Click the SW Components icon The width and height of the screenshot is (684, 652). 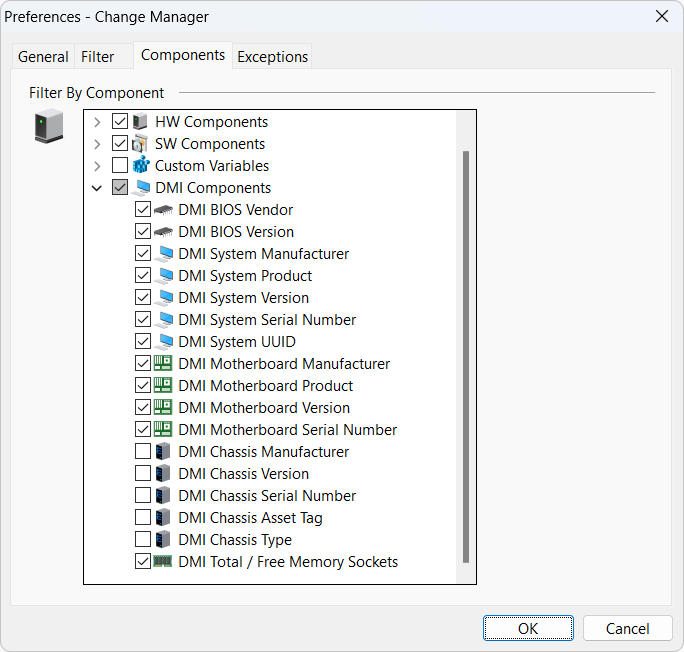click(x=140, y=144)
